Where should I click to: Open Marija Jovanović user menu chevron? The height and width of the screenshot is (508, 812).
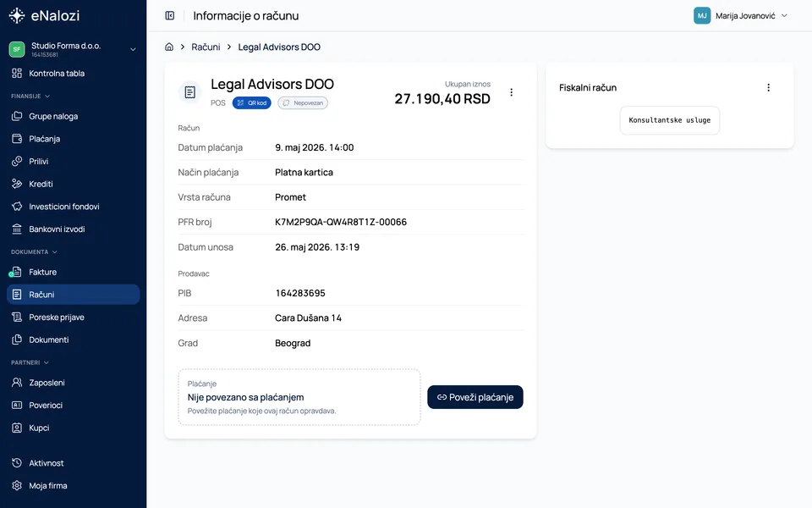click(785, 15)
